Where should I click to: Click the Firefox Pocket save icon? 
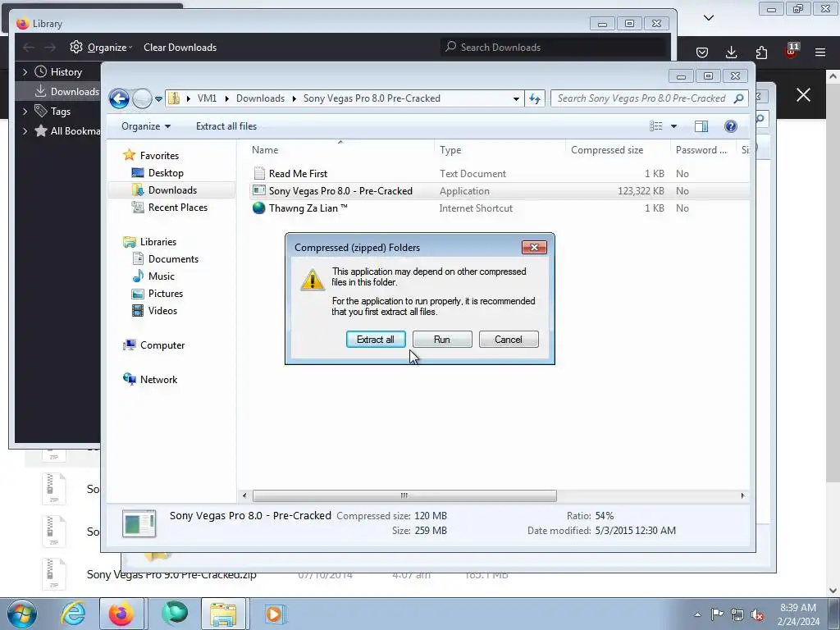click(702, 52)
